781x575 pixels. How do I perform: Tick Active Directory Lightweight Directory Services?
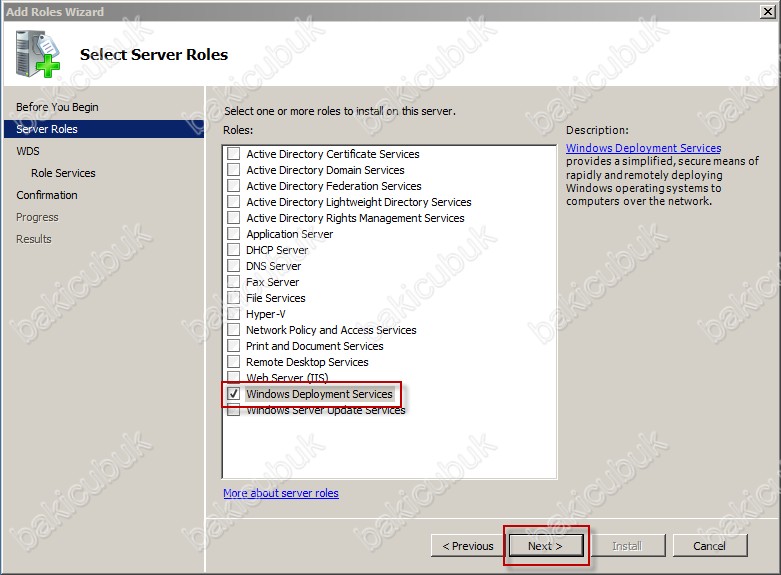(233, 201)
